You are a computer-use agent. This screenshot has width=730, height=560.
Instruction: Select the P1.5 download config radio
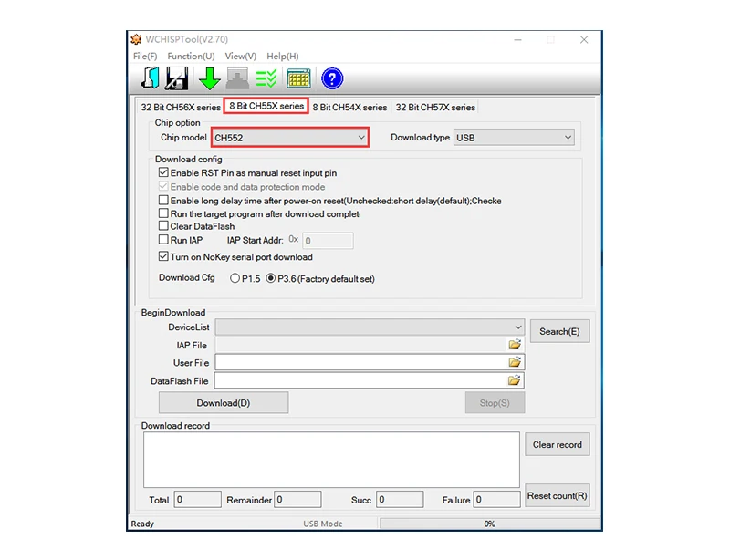coord(235,278)
